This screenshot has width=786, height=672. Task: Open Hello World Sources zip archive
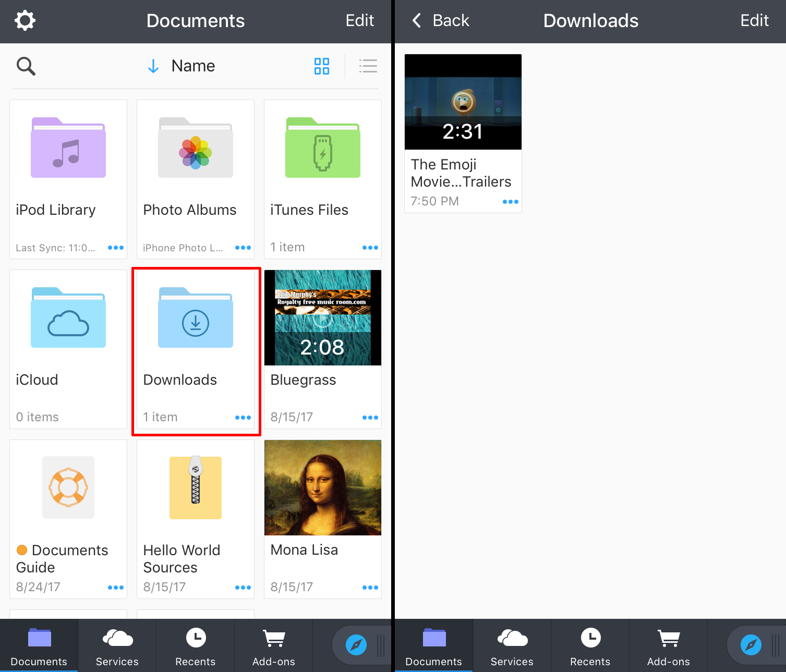pos(196,487)
